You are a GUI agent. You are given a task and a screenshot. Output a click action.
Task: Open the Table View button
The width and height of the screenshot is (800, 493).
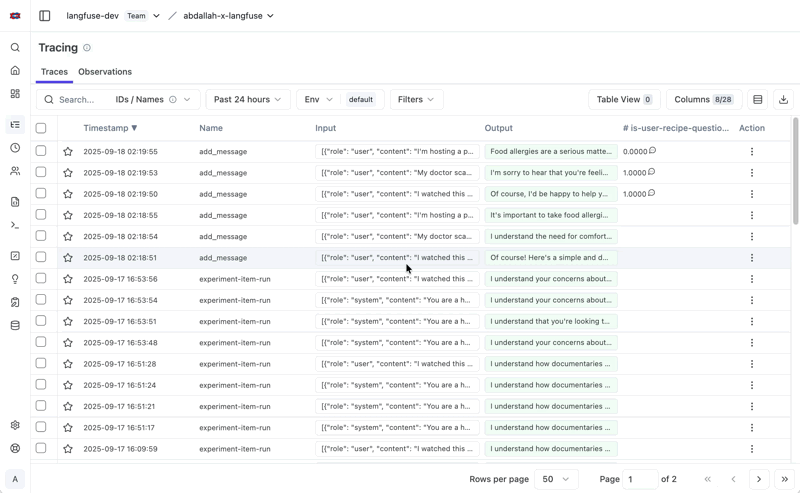pyautogui.click(x=624, y=100)
